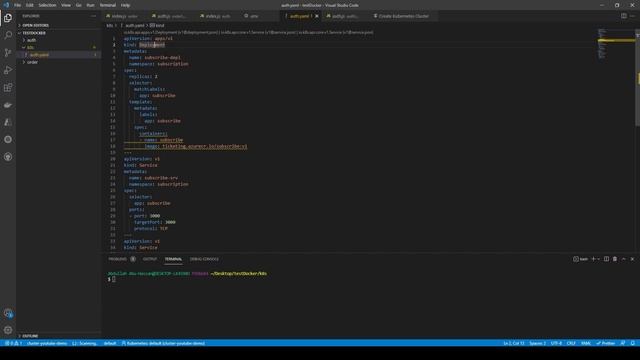Open the File menu
The height and width of the screenshot is (360, 640).
point(18,5)
